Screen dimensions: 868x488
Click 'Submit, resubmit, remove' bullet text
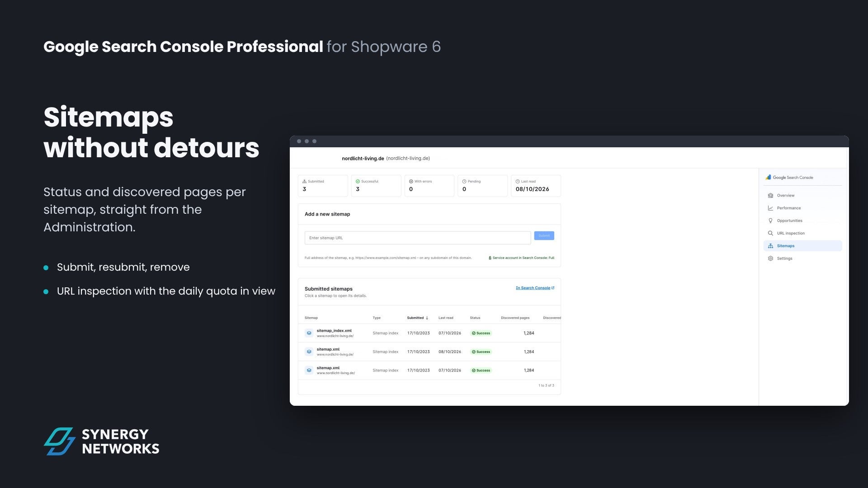[x=123, y=267]
